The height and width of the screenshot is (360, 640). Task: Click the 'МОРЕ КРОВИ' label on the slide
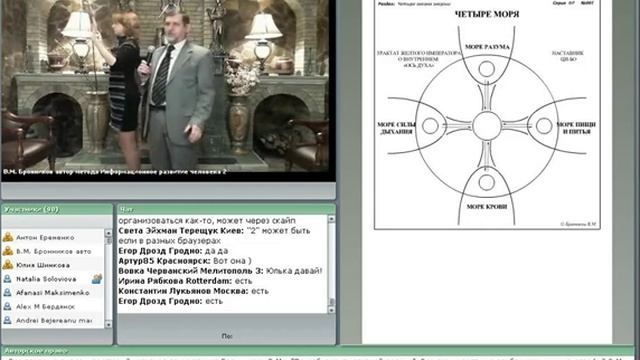(487, 207)
